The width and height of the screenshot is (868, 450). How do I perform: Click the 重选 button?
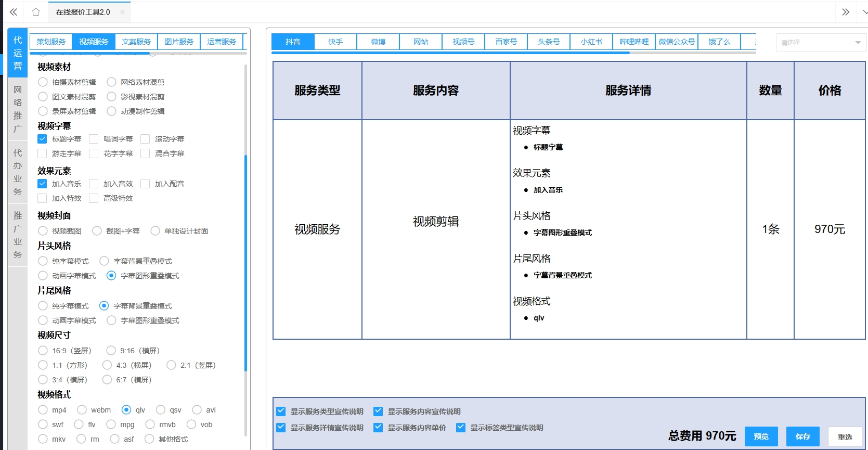pyautogui.click(x=845, y=436)
